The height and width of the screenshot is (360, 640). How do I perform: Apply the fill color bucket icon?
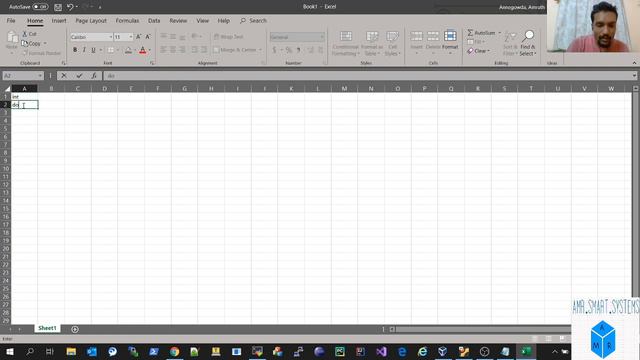(128, 50)
